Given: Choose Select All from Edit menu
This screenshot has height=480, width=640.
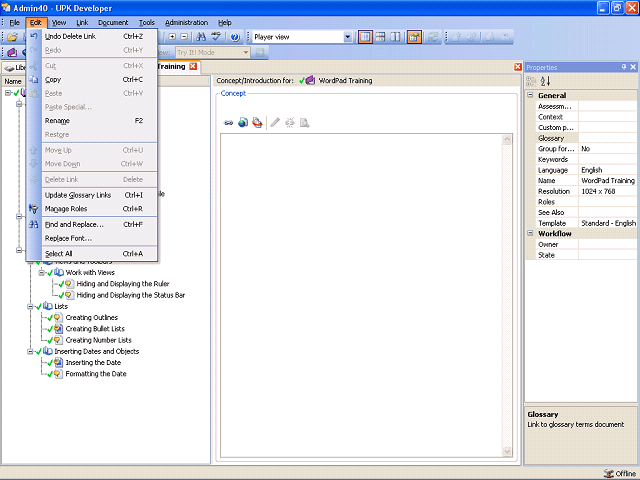Looking at the screenshot, I should (x=92, y=254).
